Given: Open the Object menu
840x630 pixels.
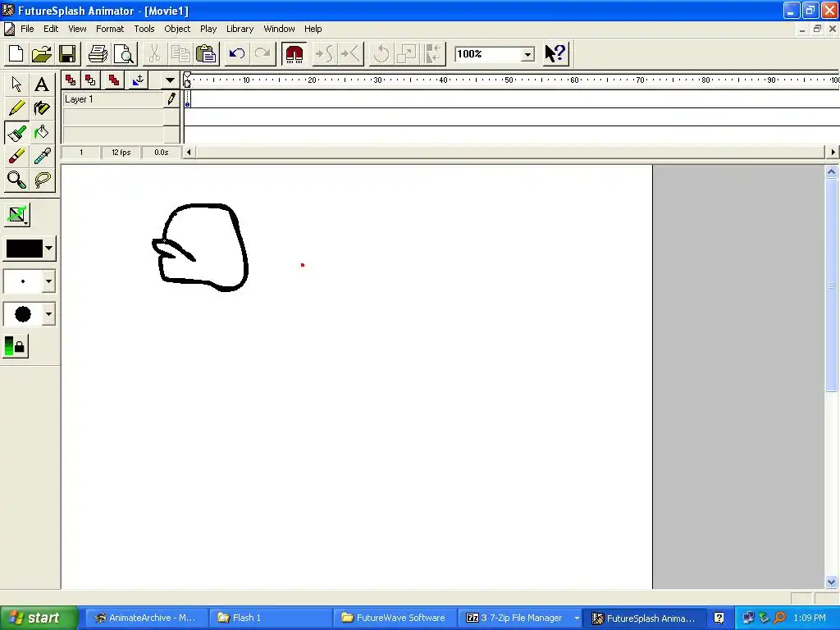Looking at the screenshot, I should (177, 29).
